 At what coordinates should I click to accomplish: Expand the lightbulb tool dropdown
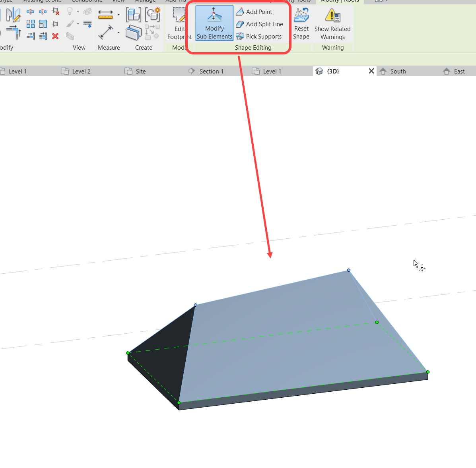pyautogui.click(x=78, y=11)
